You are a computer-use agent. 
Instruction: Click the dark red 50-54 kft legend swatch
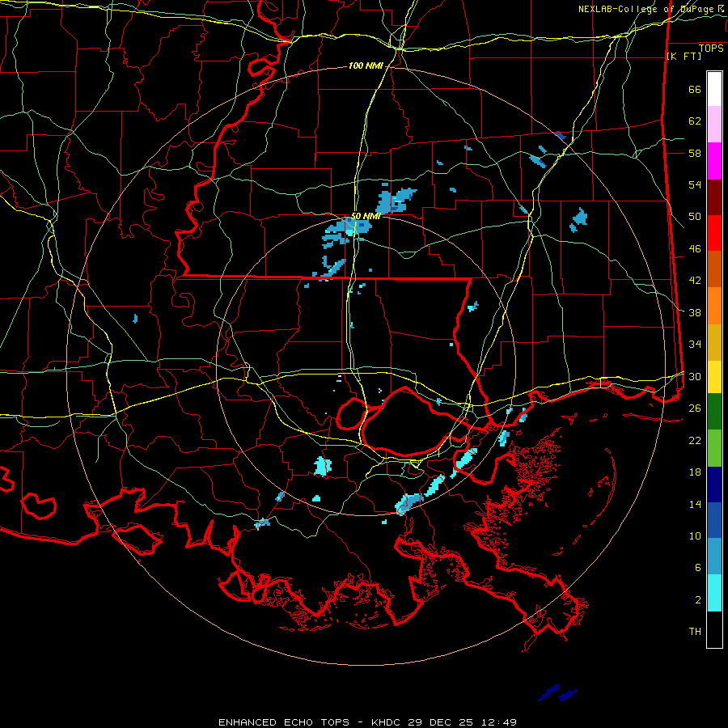pos(714,197)
